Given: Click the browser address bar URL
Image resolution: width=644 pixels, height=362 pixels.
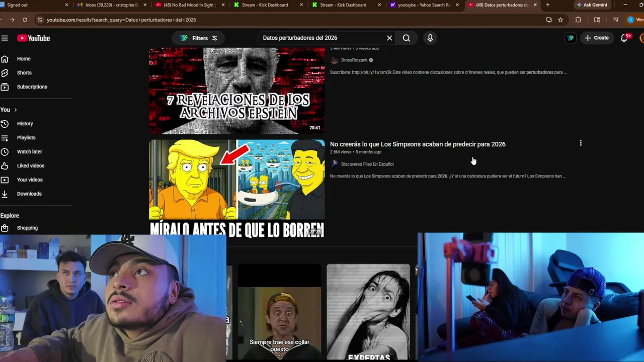Looking at the screenshot, I should coord(121,20).
